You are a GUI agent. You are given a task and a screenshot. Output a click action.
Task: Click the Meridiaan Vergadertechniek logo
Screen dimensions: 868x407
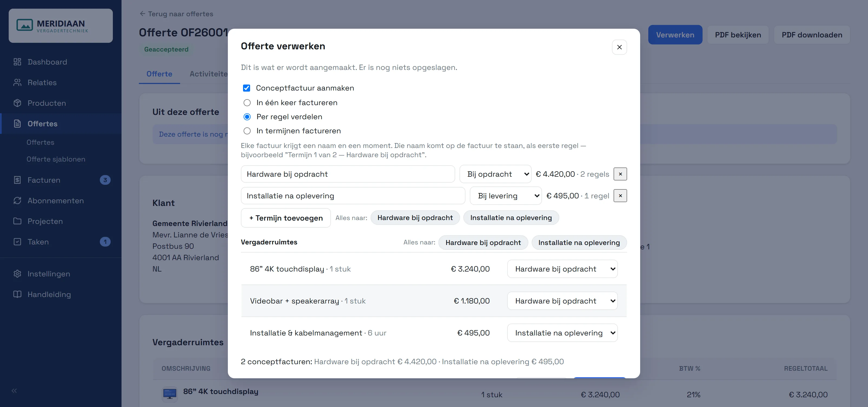pos(61,25)
